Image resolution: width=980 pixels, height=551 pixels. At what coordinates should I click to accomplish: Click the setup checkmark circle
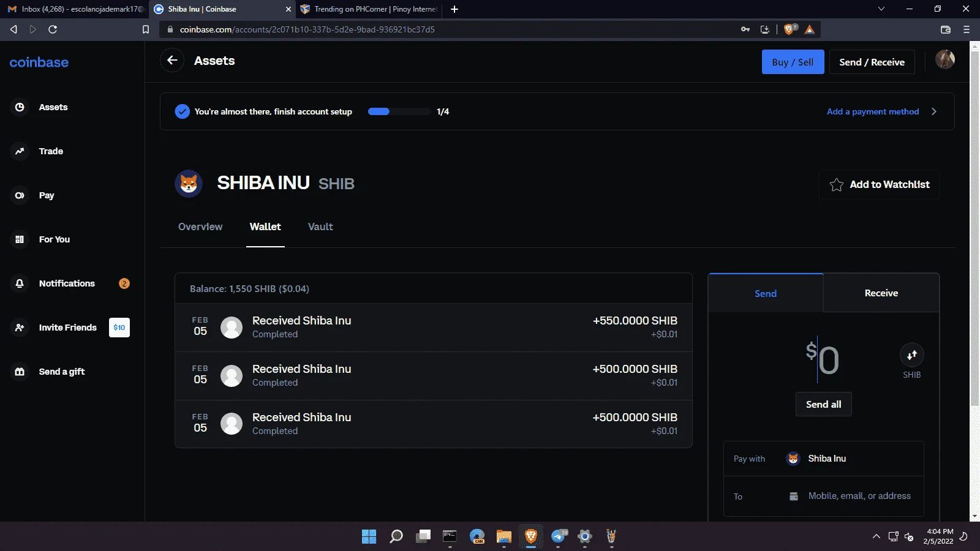pyautogui.click(x=182, y=111)
